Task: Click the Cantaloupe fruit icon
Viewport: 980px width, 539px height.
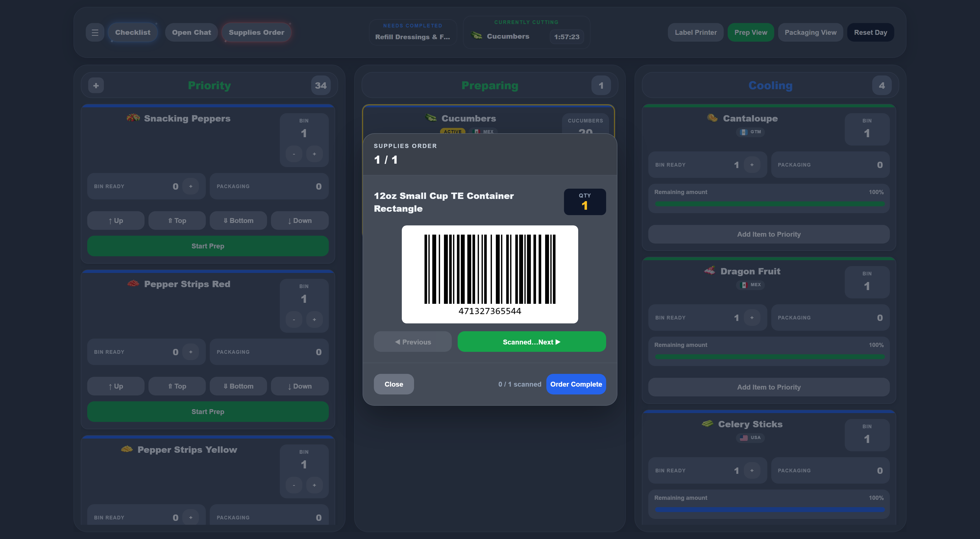Action: tap(712, 118)
